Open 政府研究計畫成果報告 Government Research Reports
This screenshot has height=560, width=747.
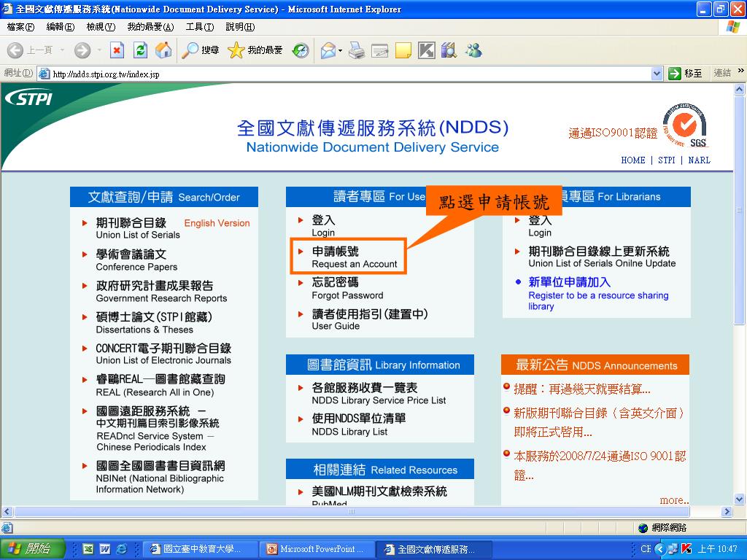[x=161, y=292]
